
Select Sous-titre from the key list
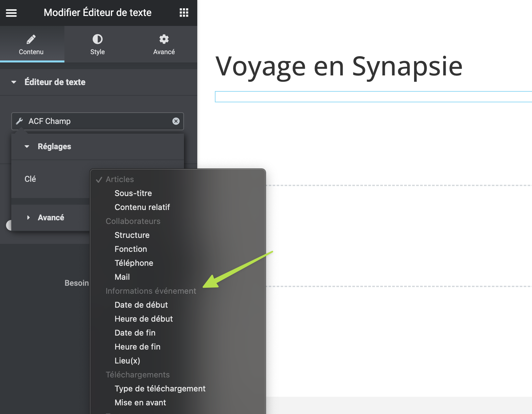(133, 193)
